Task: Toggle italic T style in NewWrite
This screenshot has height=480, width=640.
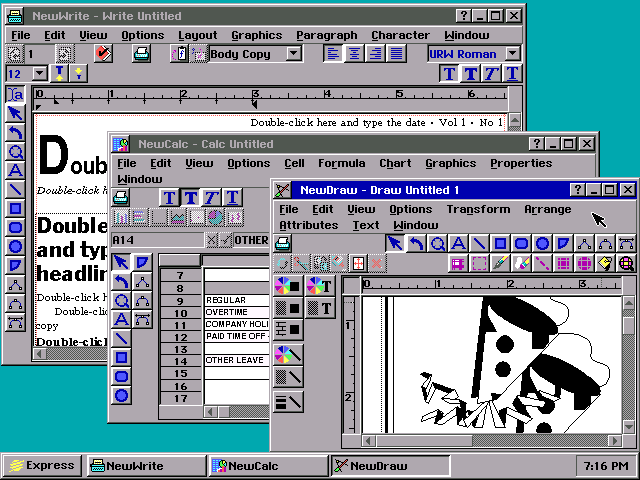Action: pos(491,74)
